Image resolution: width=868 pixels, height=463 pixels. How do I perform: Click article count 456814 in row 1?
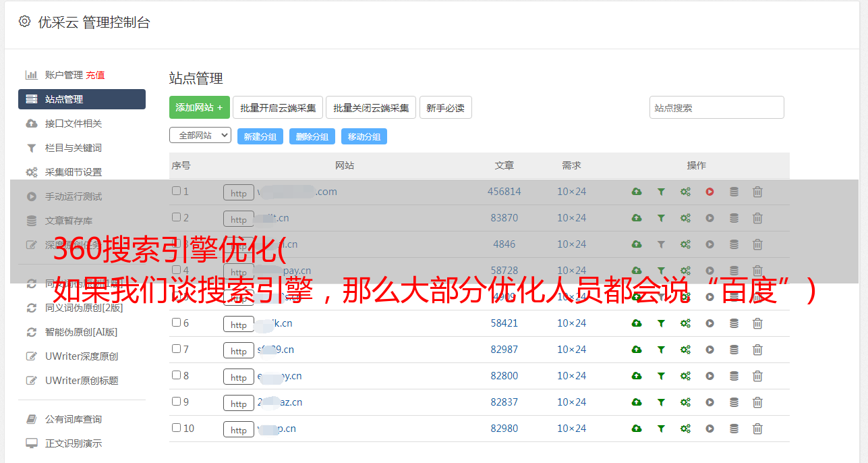tap(504, 192)
